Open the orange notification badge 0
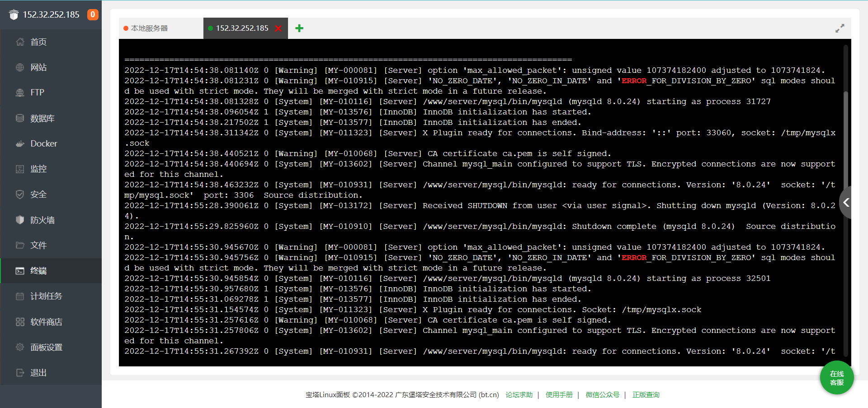Screen dimensions: 868x408 coord(93,14)
